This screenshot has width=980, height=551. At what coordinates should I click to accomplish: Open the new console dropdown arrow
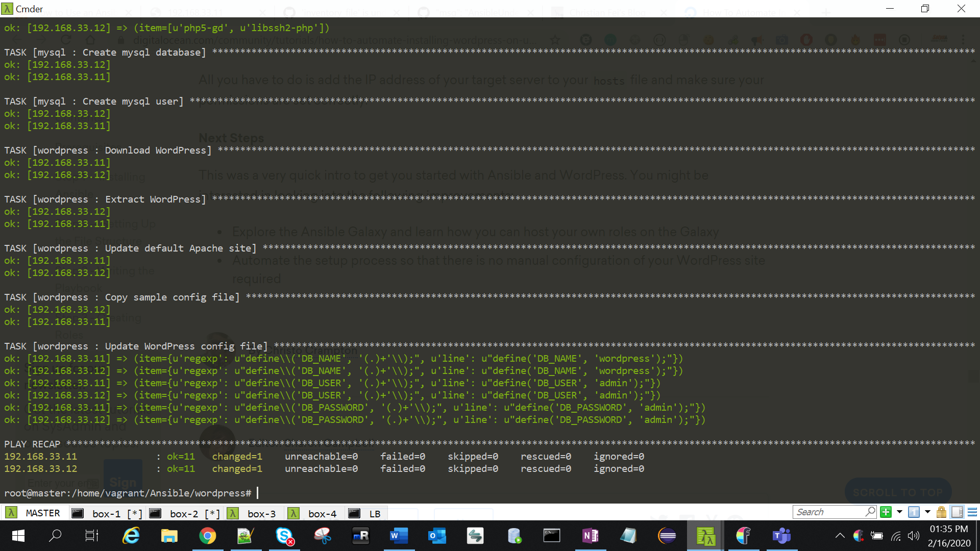pyautogui.click(x=899, y=512)
